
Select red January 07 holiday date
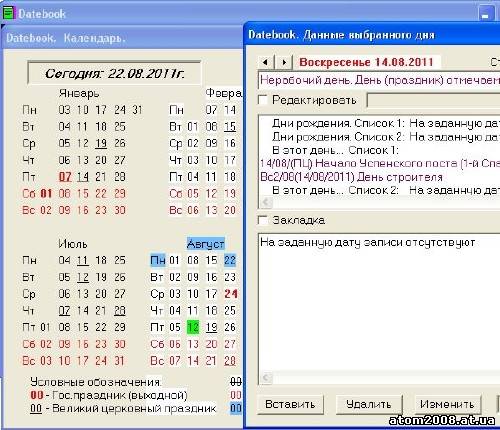tap(65, 176)
